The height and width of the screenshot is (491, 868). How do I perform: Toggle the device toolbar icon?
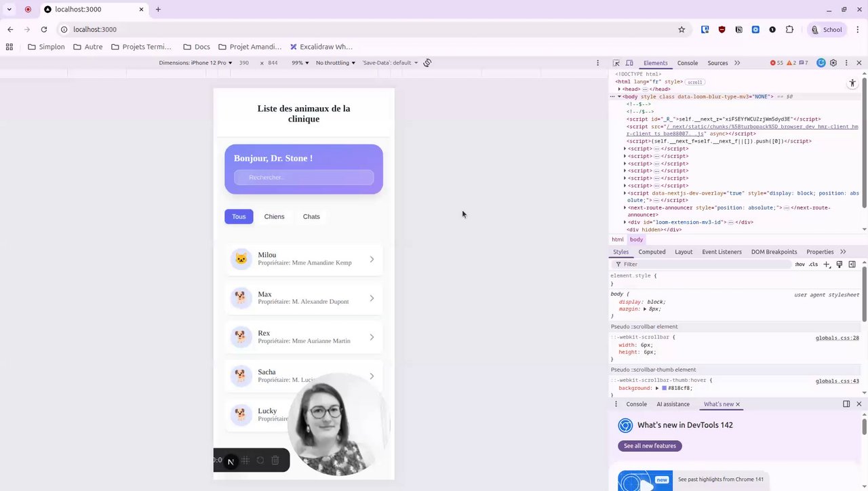coord(629,63)
